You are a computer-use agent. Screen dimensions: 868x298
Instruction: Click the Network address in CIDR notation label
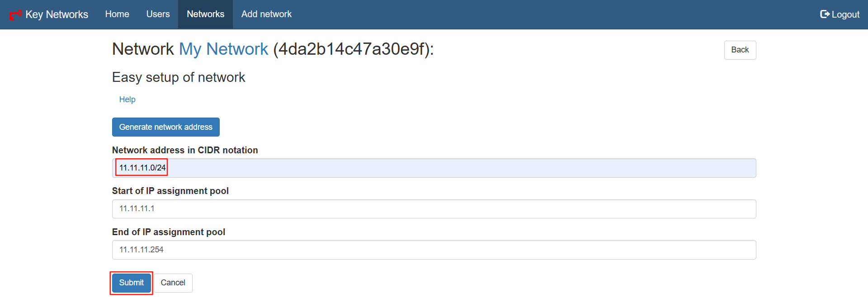click(185, 150)
